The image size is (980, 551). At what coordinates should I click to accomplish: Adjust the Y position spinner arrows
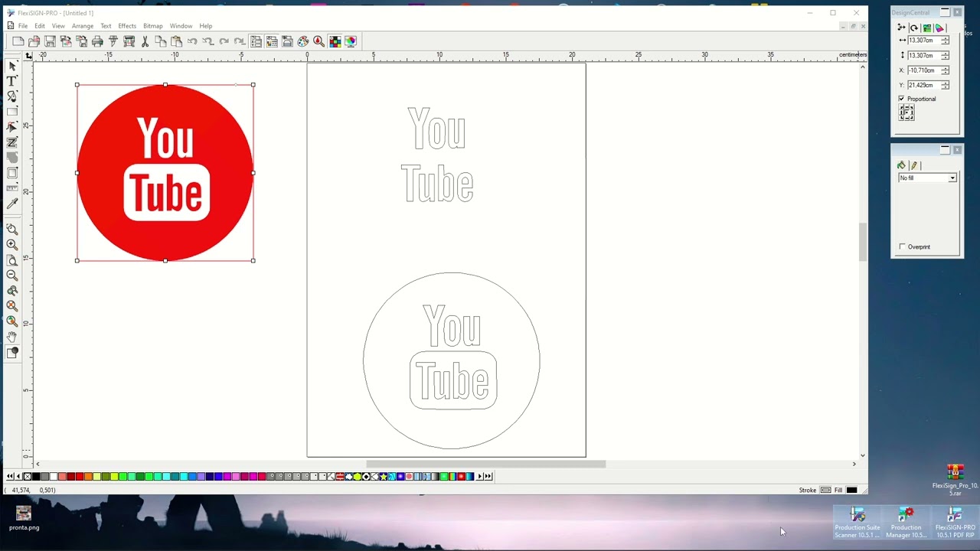pyautogui.click(x=946, y=85)
